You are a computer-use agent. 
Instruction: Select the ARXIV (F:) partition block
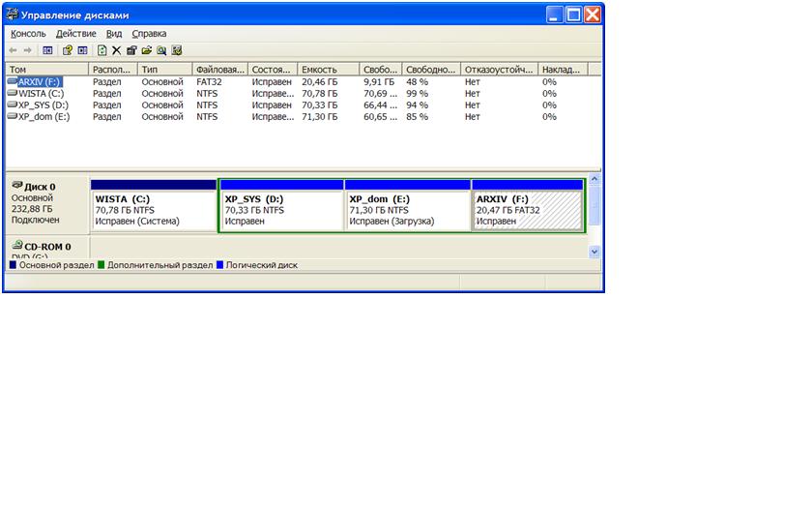(527, 205)
